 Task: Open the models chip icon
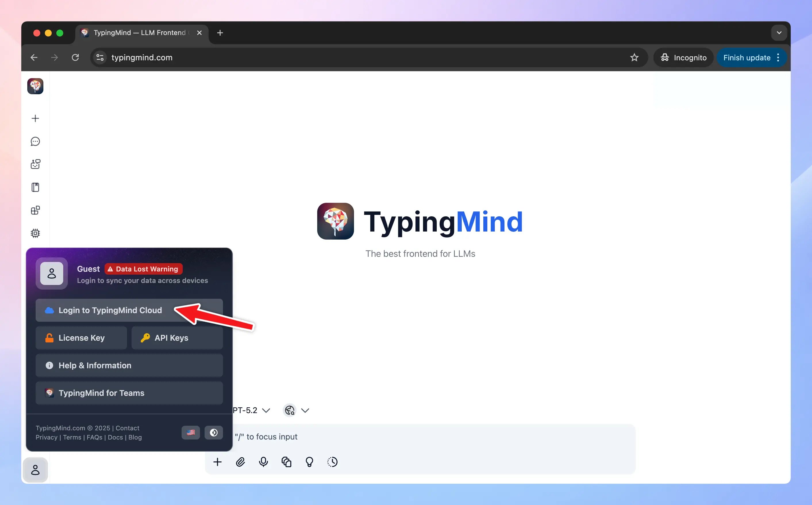point(35,233)
